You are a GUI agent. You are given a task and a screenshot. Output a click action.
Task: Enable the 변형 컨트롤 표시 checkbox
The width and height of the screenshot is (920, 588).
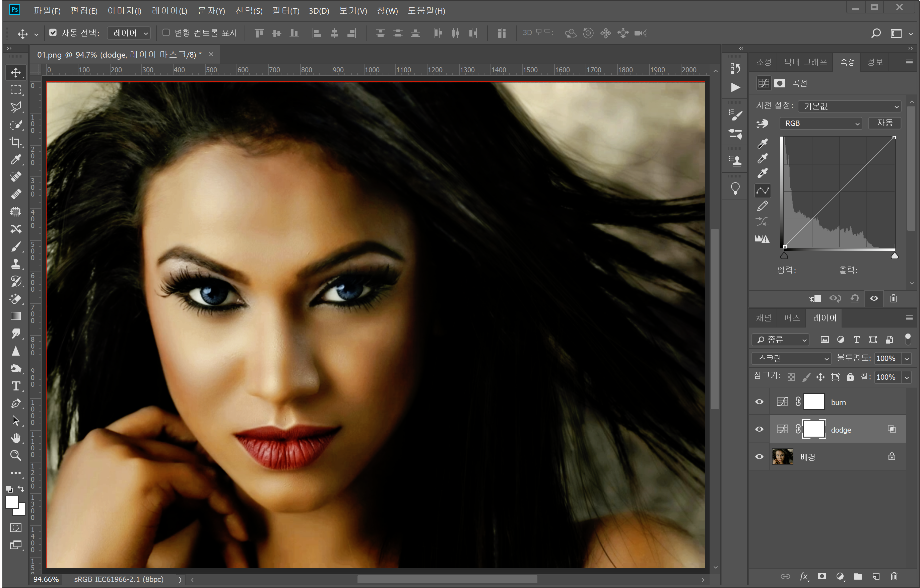coord(166,33)
